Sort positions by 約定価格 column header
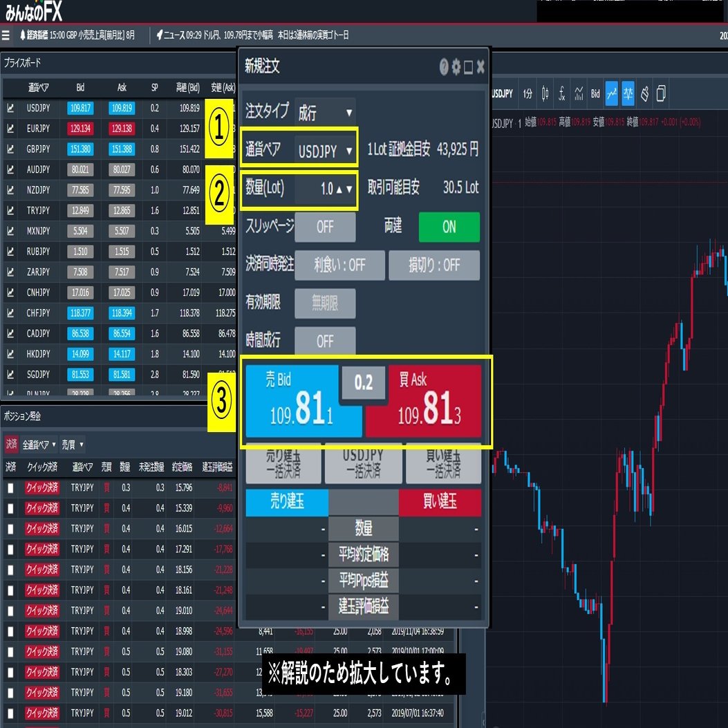728x728 pixels. [x=182, y=467]
